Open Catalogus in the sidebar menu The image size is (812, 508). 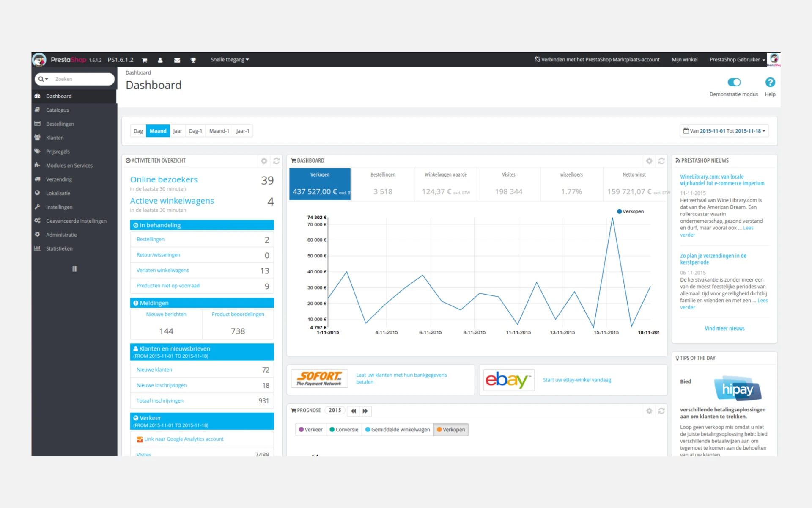pos(58,110)
